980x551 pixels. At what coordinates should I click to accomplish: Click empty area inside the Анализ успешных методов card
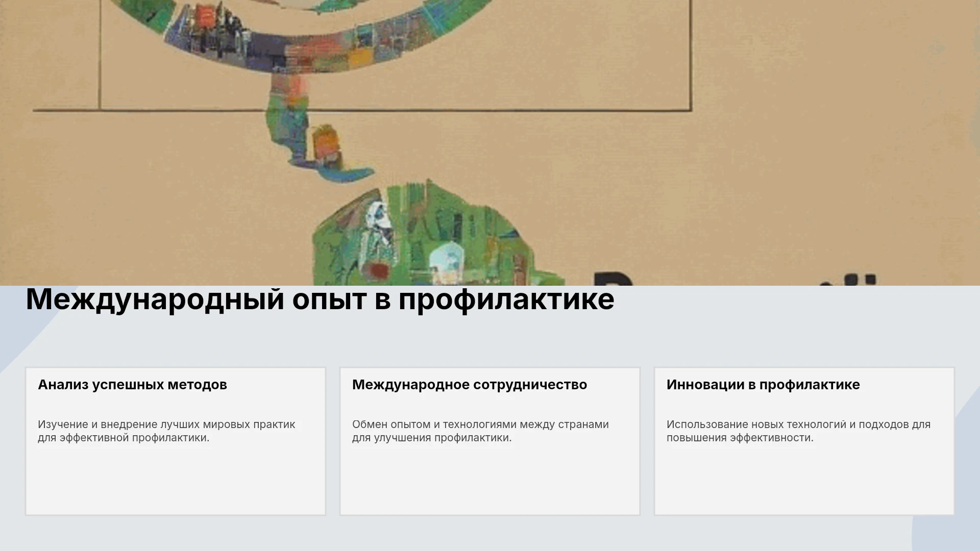click(176, 480)
